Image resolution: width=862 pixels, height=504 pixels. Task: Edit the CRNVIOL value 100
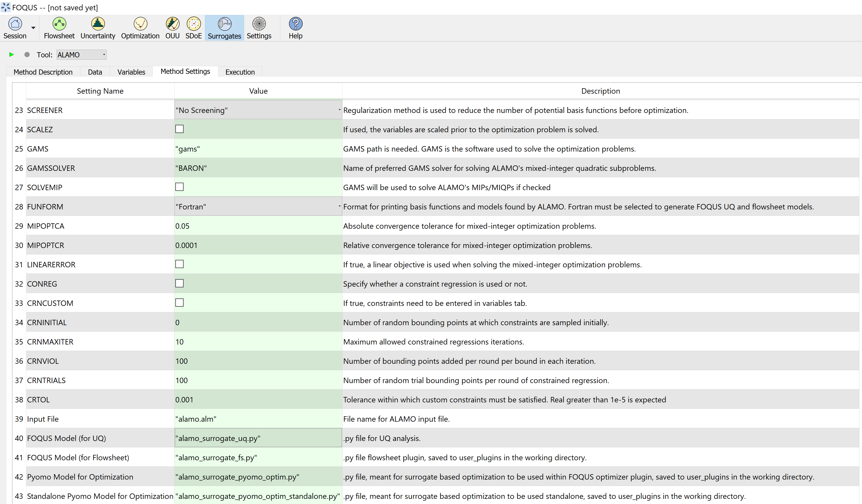pos(258,361)
